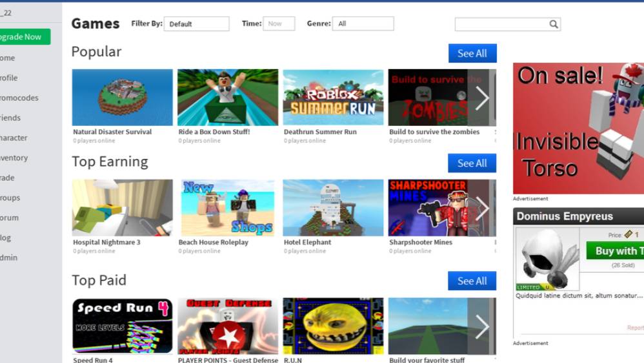Open Admin in the sidebar
Viewport: 644px width, 363px height.
coord(8,258)
